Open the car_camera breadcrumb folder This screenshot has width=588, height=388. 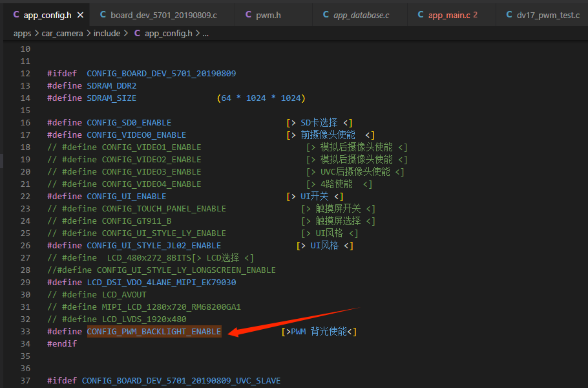(62, 34)
